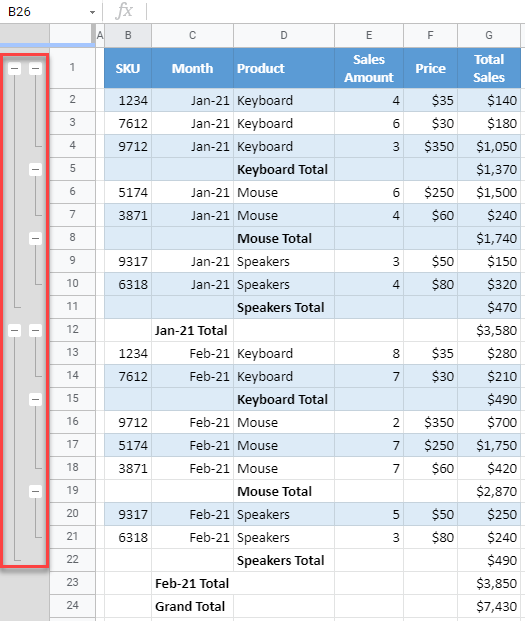
Task: Select SKU 5174 in row 6
Action: click(128, 192)
